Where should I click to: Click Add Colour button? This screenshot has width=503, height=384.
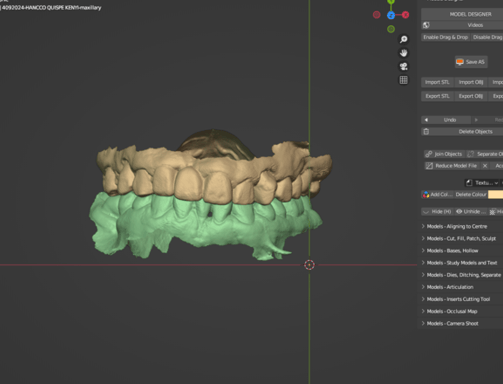pos(437,194)
